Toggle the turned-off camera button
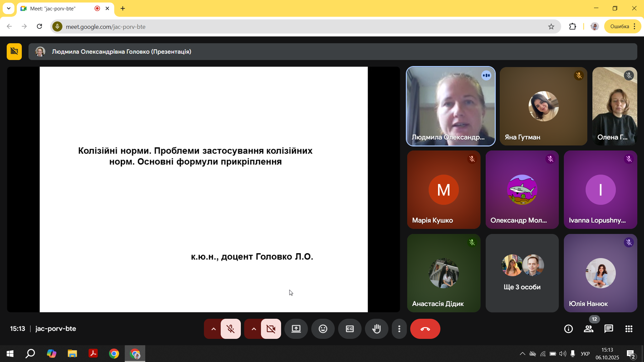644x362 pixels. (x=271, y=329)
